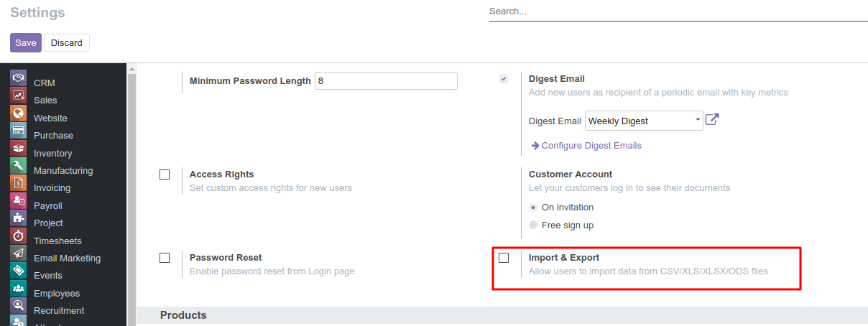
Task: Click 'Set custom access rights for new users' text
Action: (x=271, y=188)
